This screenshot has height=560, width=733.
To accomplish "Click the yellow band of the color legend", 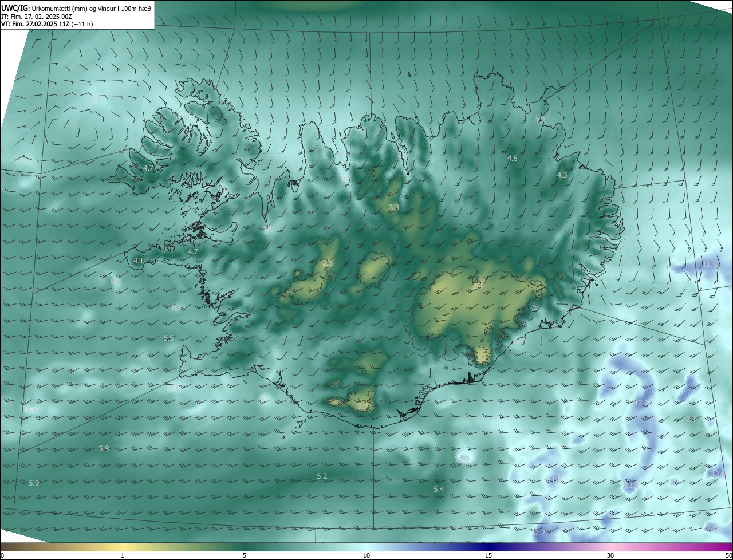I will [123, 547].
